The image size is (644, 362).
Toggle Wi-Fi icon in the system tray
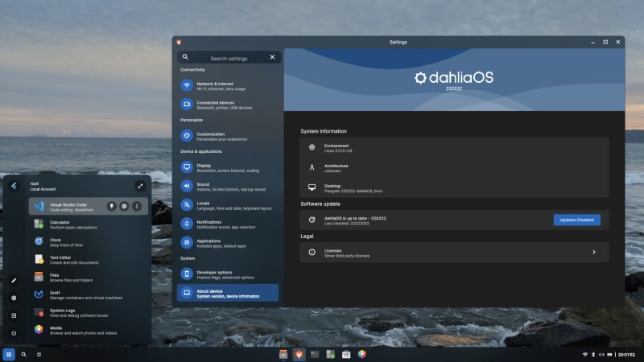tap(585, 354)
